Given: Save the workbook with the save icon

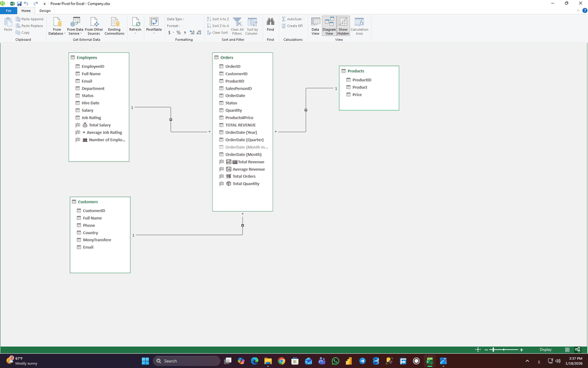Looking at the screenshot, I should pyautogui.click(x=19, y=3).
